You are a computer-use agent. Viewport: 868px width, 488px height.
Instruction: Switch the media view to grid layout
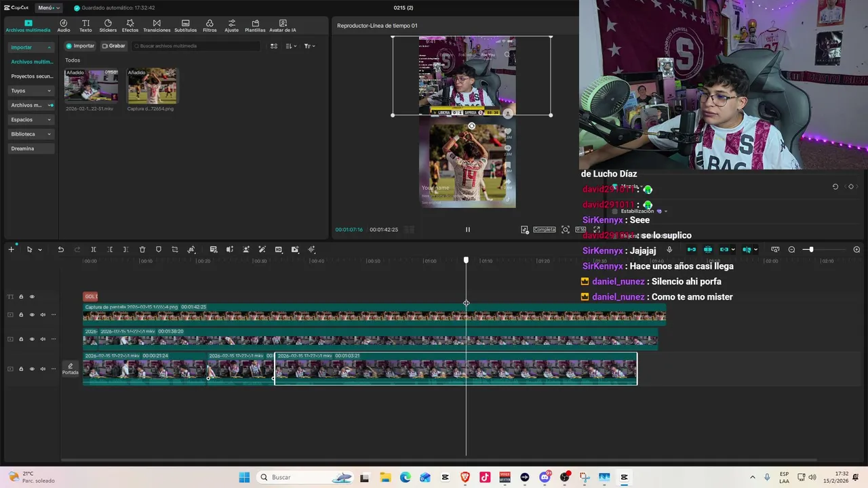(x=274, y=46)
